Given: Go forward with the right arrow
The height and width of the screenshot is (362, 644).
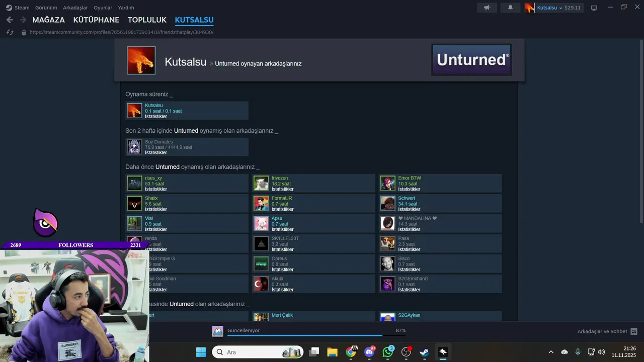Looking at the screenshot, I should [x=23, y=20].
